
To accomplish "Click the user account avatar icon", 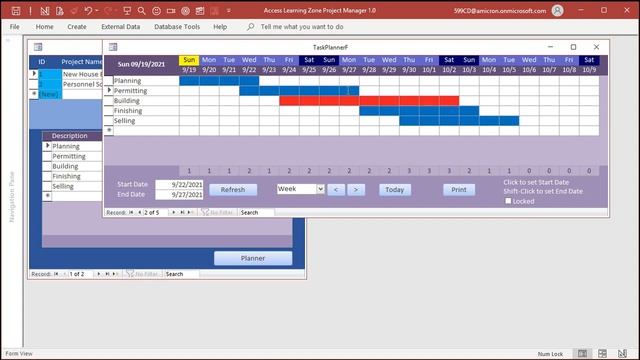I will (557, 11).
